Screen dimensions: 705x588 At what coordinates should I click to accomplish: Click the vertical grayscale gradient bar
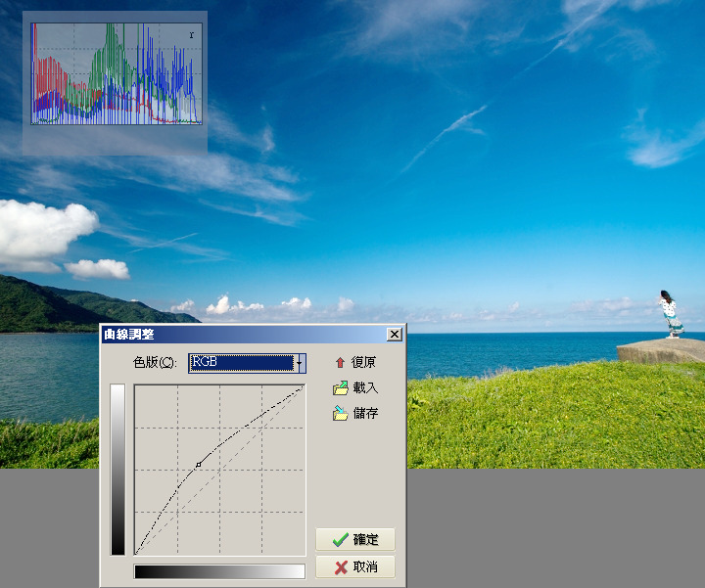117,470
